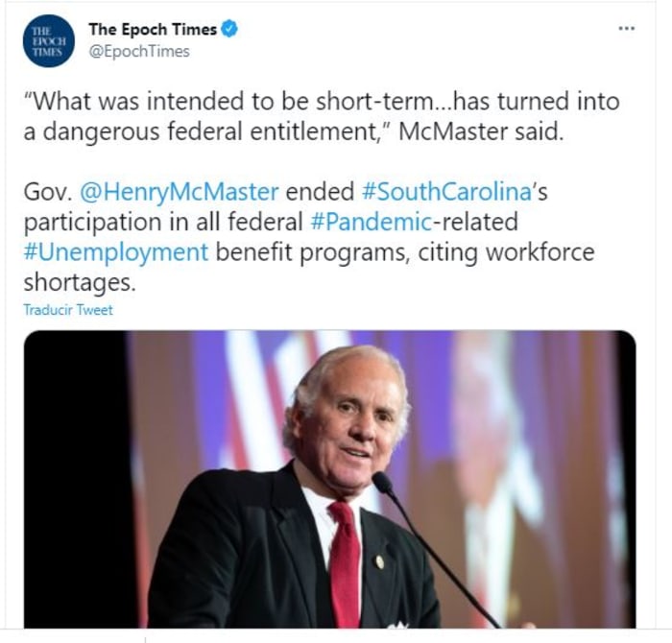
Task: Click the @EpochTimes handle
Action: (x=139, y=52)
